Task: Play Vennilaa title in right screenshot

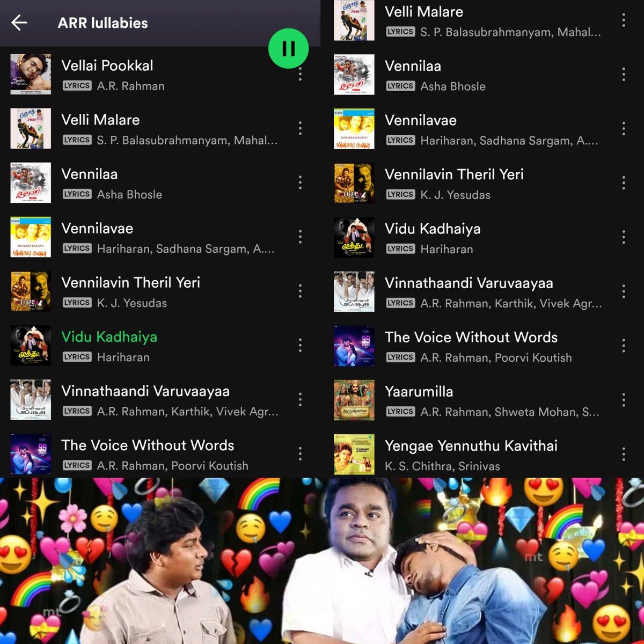Action: (x=413, y=66)
